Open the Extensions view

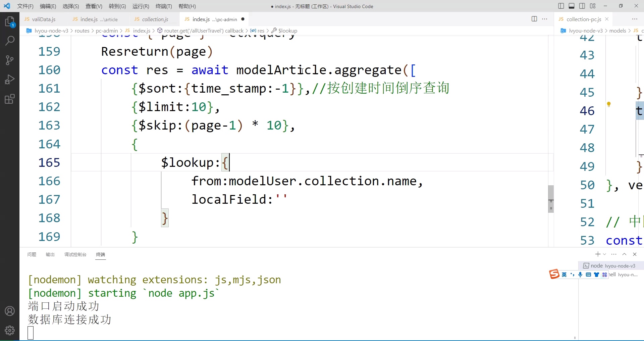pyautogui.click(x=10, y=99)
